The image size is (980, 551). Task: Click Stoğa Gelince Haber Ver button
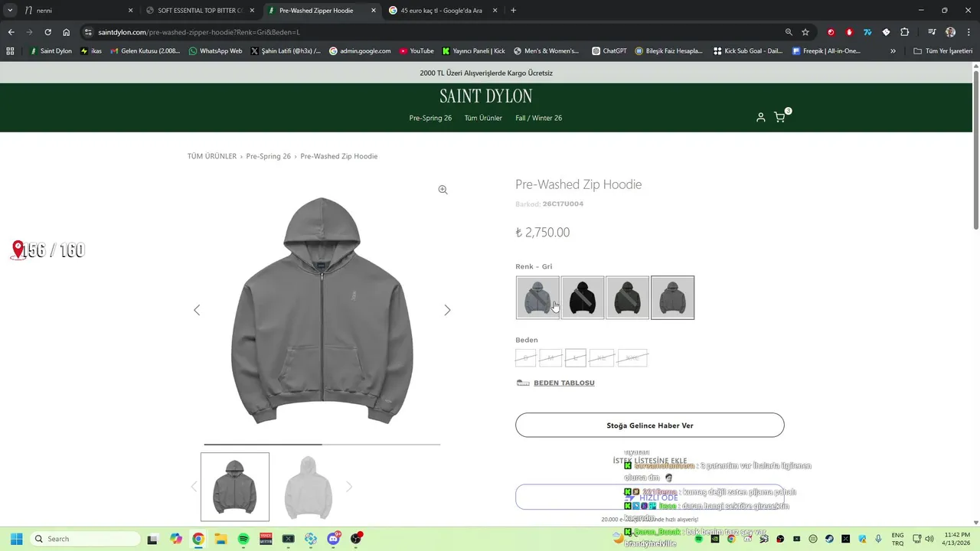(x=650, y=425)
